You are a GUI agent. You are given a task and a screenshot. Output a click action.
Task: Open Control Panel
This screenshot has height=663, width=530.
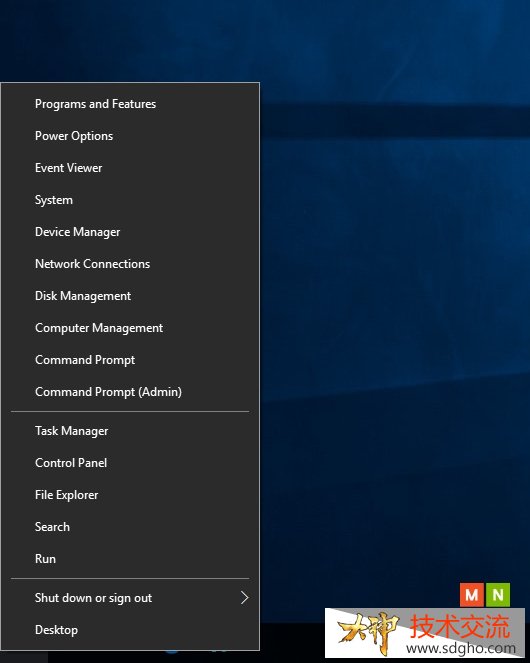pyautogui.click(x=130, y=463)
